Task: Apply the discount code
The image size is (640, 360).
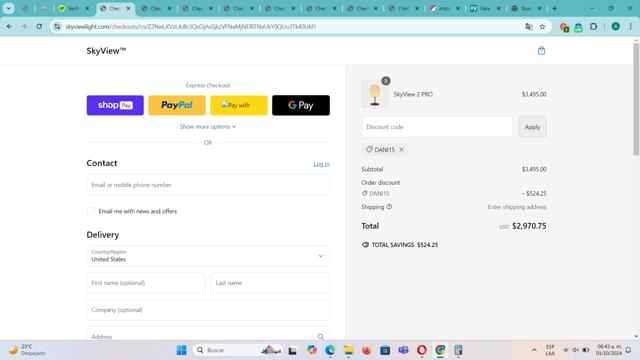Action: coord(532,127)
